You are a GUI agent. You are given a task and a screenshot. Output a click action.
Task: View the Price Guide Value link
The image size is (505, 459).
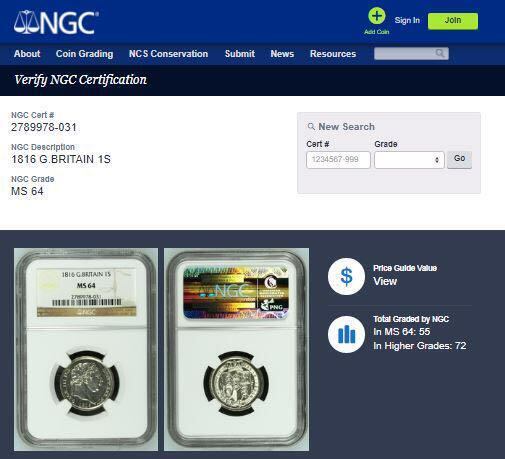[x=385, y=281]
